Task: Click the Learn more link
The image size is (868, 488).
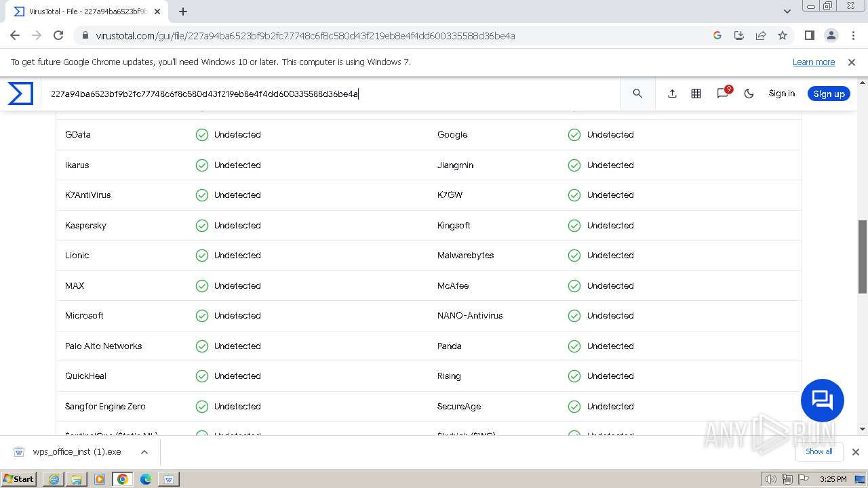Action: tap(814, 62)
